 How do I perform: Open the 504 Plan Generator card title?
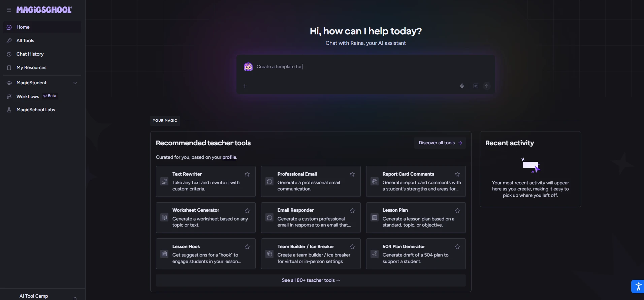click(404, 246)
